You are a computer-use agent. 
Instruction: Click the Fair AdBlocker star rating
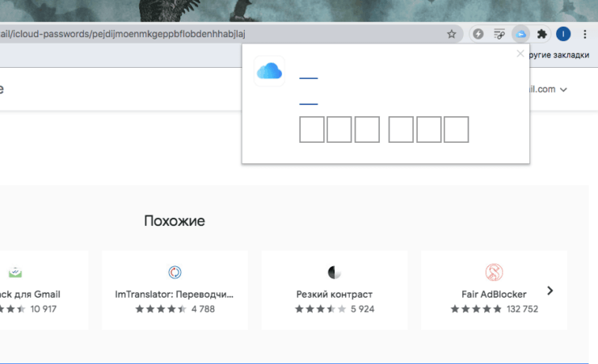pos(476,309)
